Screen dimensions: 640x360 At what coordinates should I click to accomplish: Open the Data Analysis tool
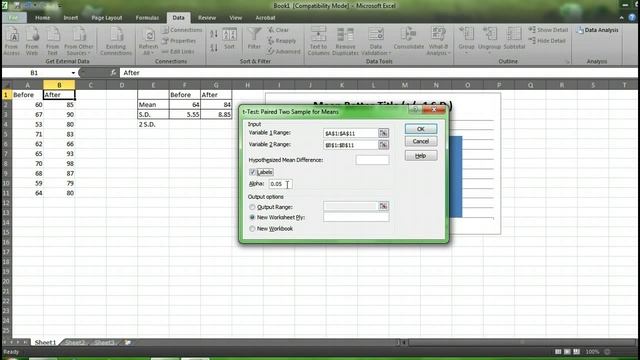click(597, 30)
